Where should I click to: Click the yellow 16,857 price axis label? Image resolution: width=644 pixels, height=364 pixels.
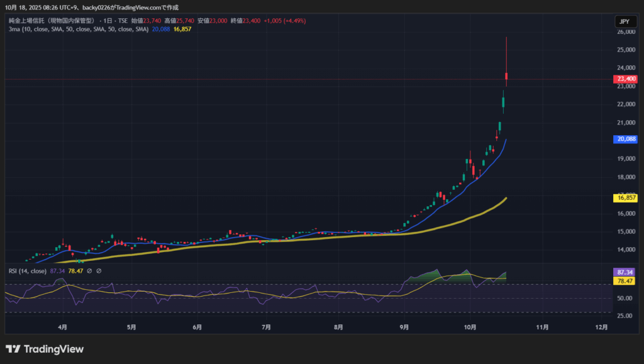pos(626,198)
